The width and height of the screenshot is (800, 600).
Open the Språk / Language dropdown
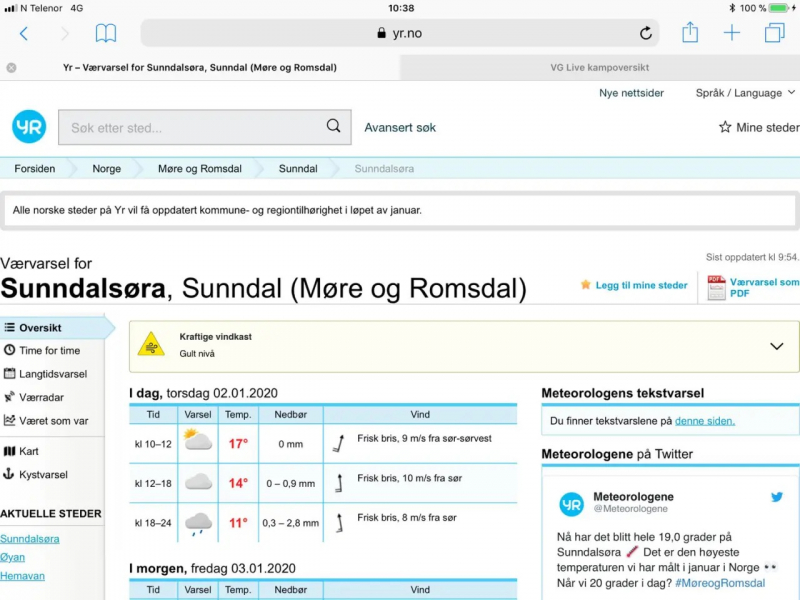tap(745, 93)
